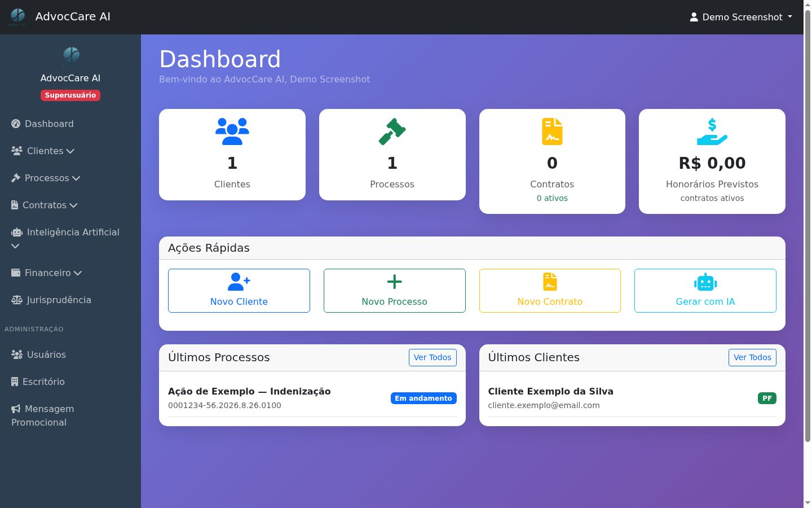Expand the Processos submenu chevron
This screenshot has width=812, height=508.
click(76, 178)
